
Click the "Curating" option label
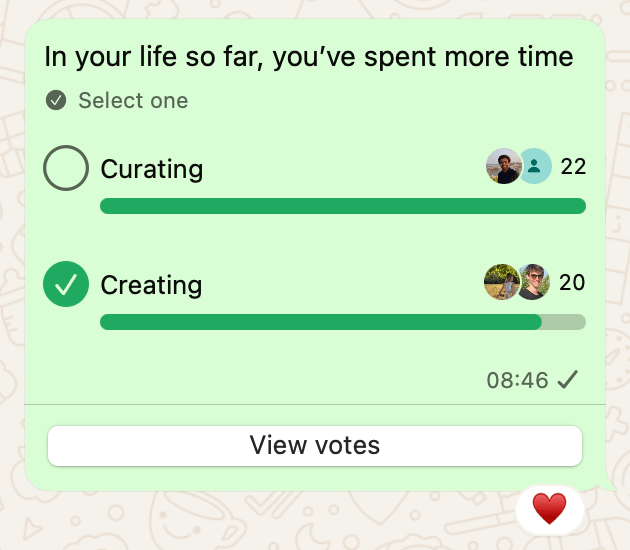click(x=152, y=169)
